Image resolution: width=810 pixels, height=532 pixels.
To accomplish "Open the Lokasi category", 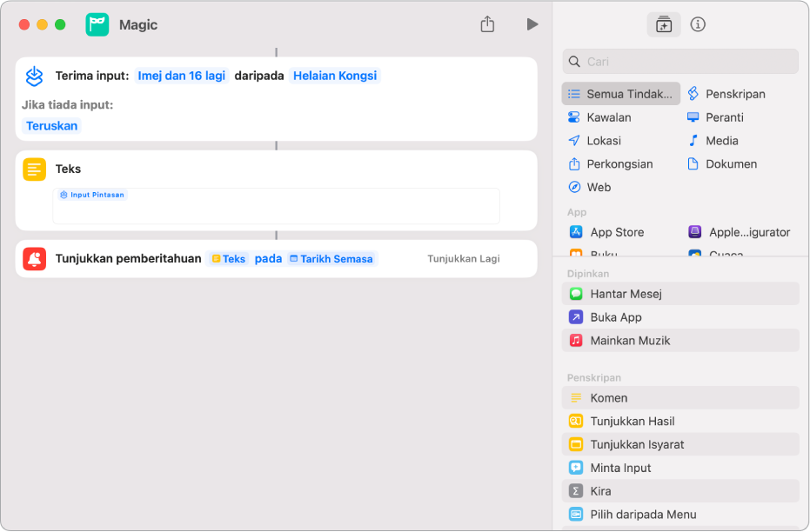I will click(604, 141).
